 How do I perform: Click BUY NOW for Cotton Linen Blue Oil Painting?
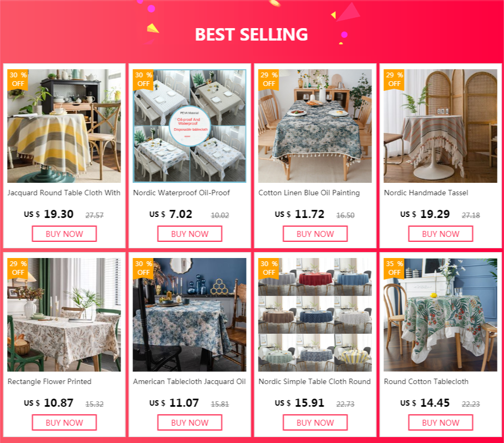[315, 234]
